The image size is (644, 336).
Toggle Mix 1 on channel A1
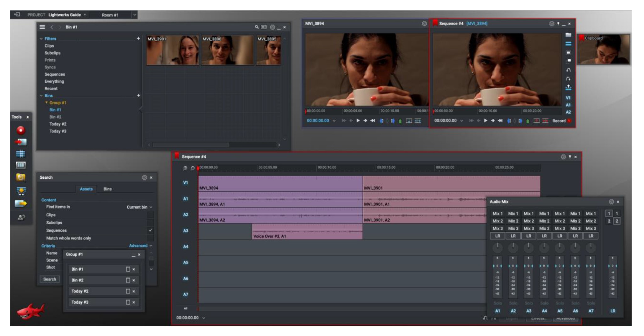pos(497,214)
